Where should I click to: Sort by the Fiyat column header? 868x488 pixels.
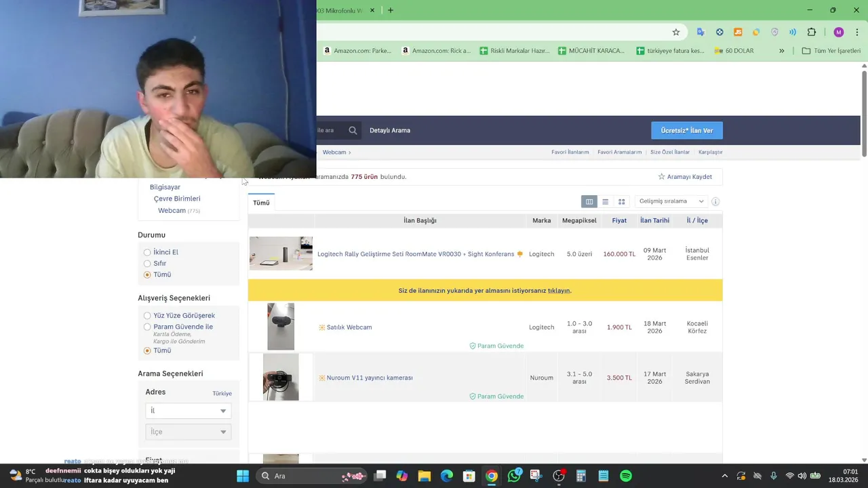(x=619, y=220)
